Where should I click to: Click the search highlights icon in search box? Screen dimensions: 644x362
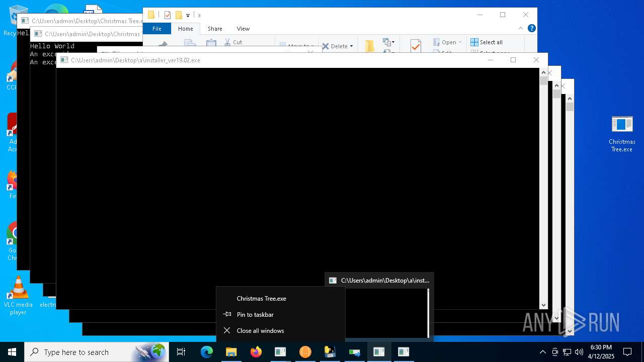(x=150, y=352)
